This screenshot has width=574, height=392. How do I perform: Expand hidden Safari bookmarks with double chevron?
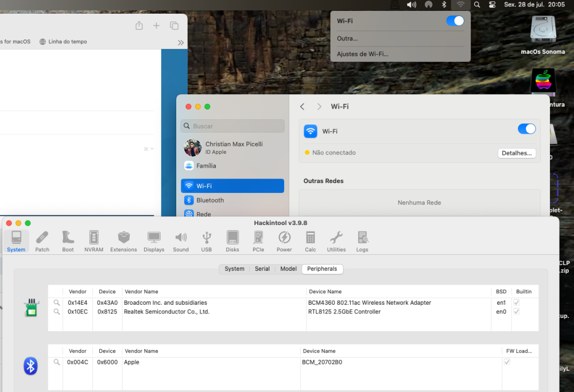tap(180, 42)
